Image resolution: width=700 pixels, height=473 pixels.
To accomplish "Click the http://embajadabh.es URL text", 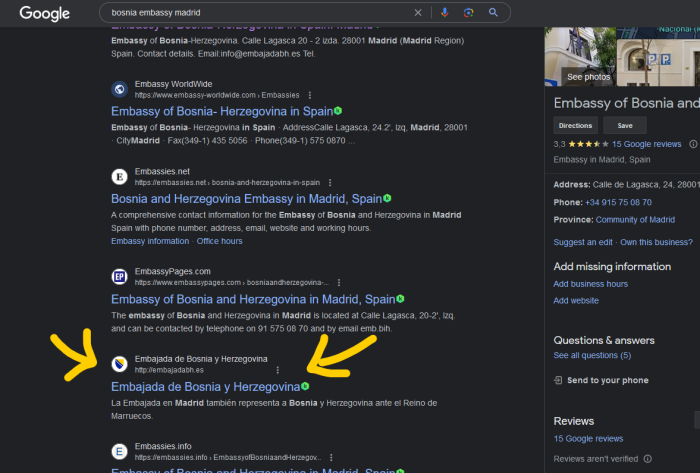I will tap(169, 370).
